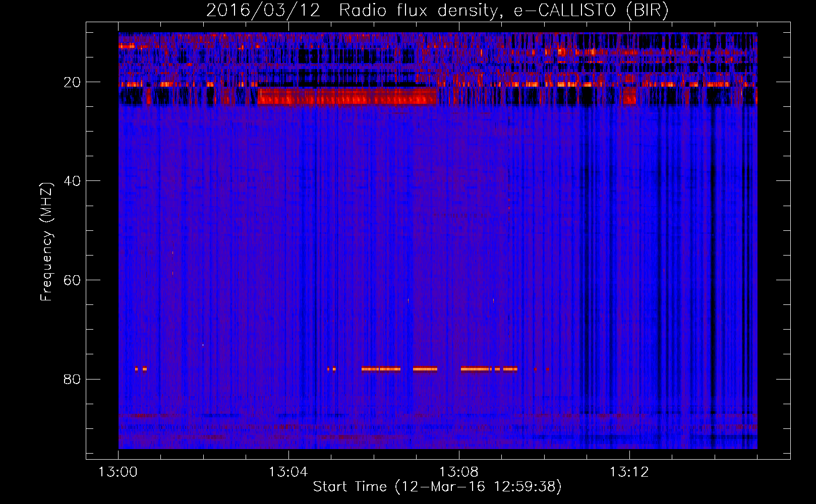Click the '80' frequency tick label
The image size is (816, 504).
pos(72,379)
